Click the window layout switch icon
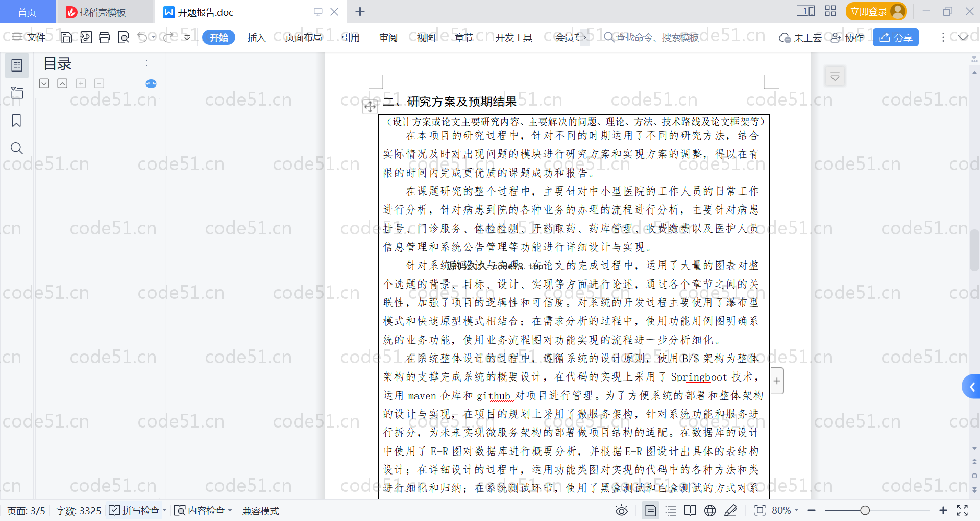 tap(805, 11)
